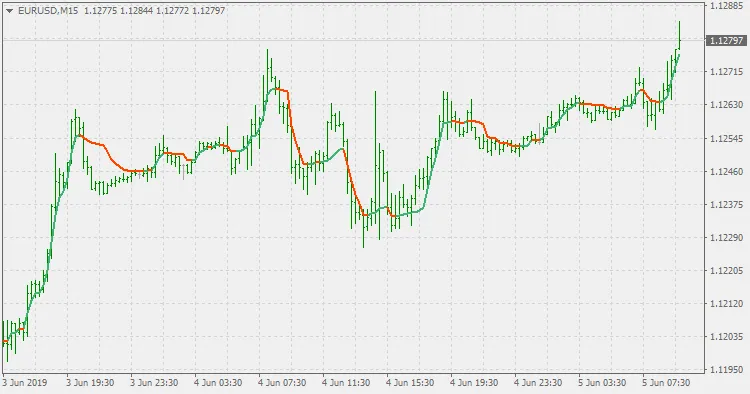The width and height of the screenshot is (750, 394).
Task: Click time axis label 4 Jun 11:30
Action: click(x=346, y=383)
